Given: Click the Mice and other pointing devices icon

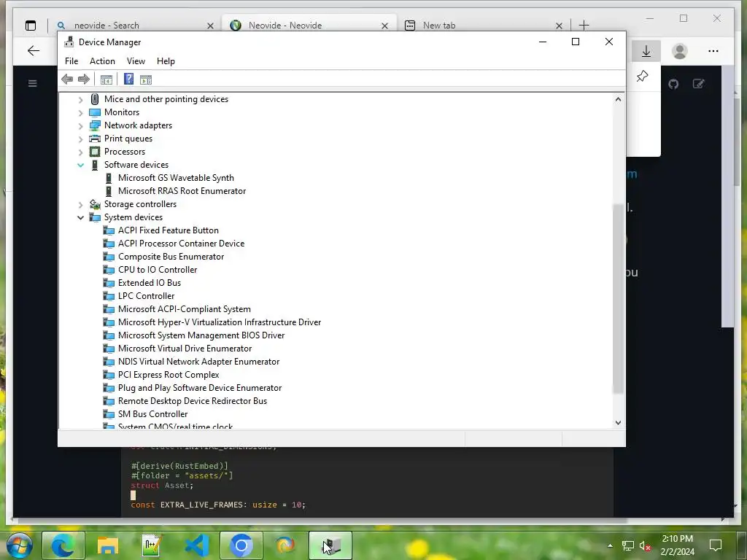Looking at the screenshot, I should coord(95,99).
